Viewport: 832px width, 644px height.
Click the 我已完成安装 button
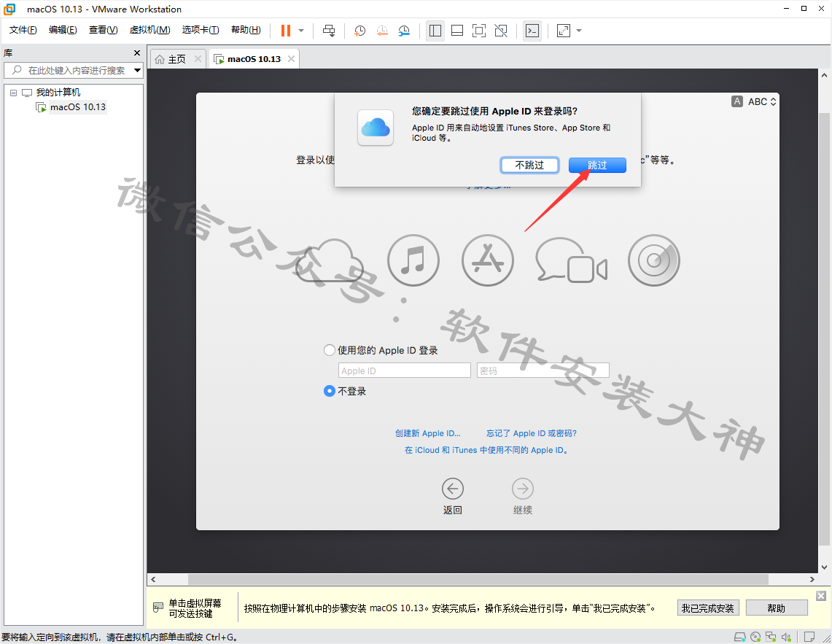[708, 608]
